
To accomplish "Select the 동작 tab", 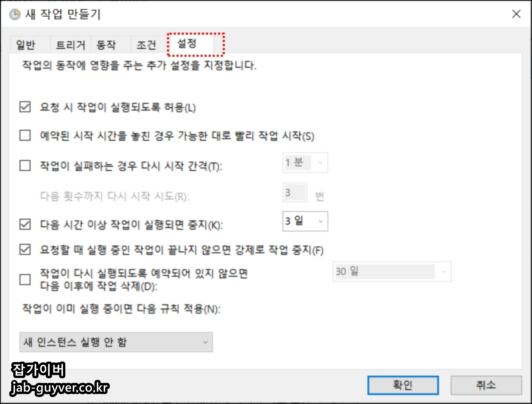I will 106,45.
